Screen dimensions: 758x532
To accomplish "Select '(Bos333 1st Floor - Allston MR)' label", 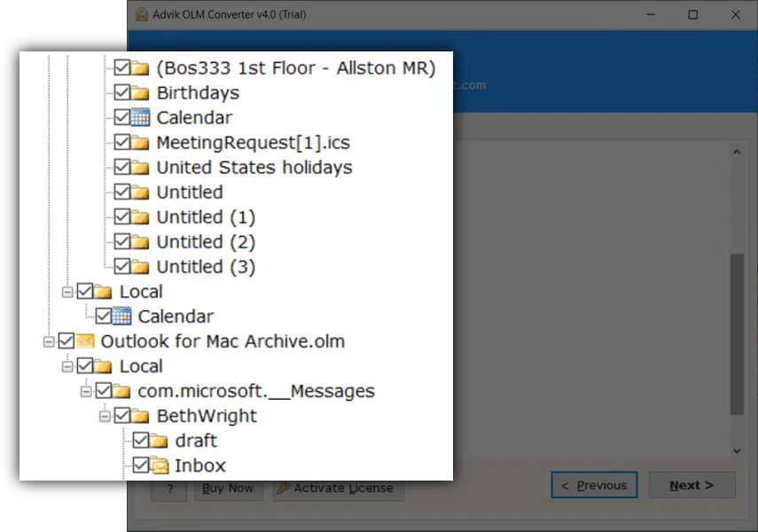I will coord(296,67).
